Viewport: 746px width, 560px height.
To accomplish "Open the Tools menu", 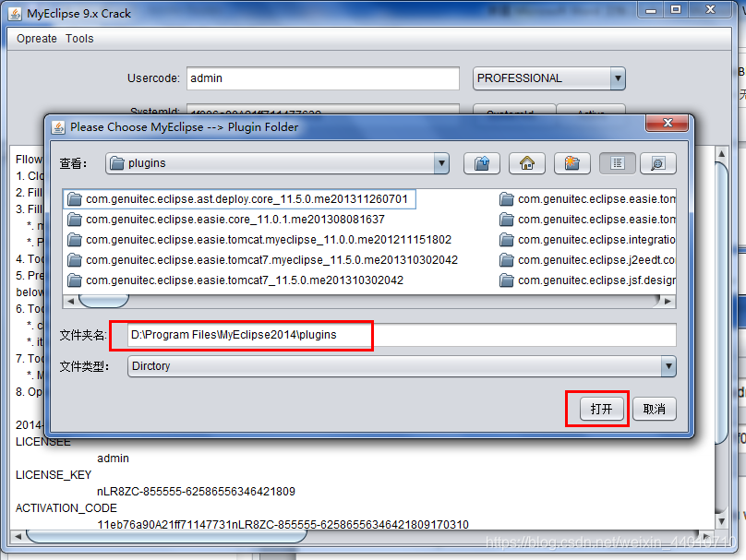I will click(79, 39).
